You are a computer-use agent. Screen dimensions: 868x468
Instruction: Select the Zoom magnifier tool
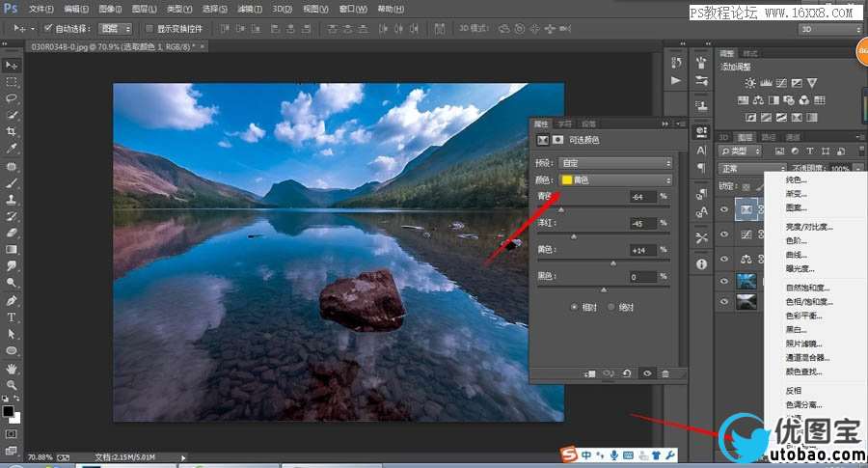(12, 384)
